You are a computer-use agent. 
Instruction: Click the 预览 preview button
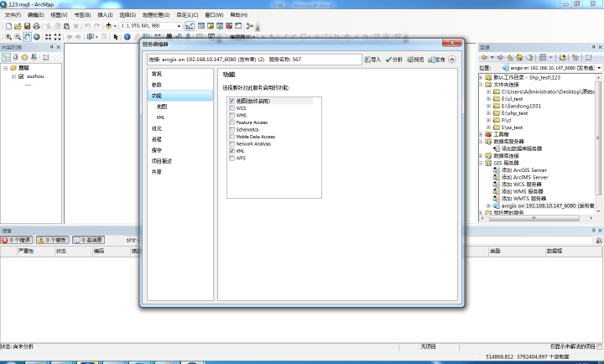point(415,60)
